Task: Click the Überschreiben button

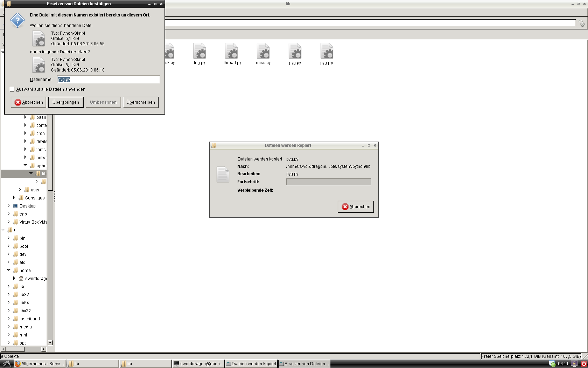Action: pos(141,102)
